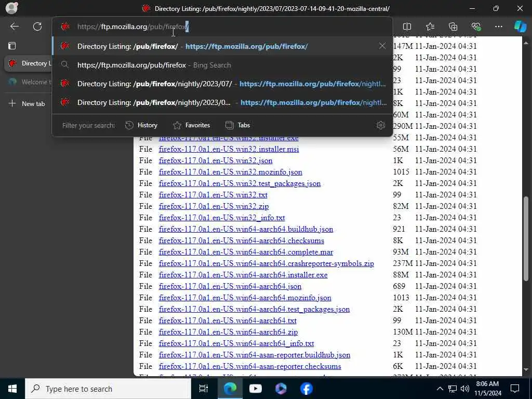This screenshot has height=399, width=532.
Task: Open Microsoft Edge from the taskbar
Action: click(x=230, y=389)
